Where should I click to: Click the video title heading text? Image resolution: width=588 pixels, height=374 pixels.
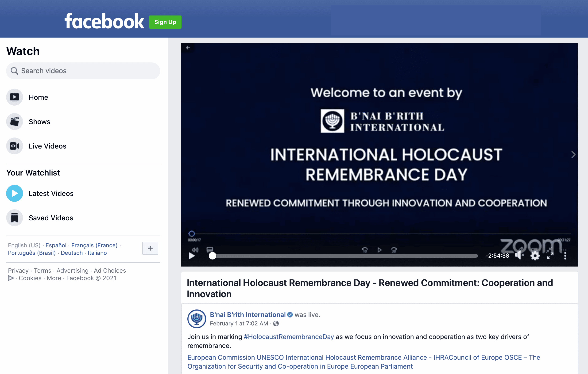coord(370,288)
